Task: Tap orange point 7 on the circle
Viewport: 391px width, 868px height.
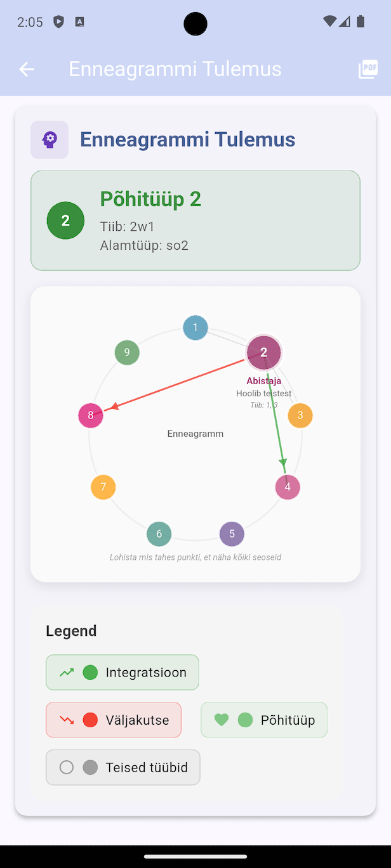Action: (103, 487)
